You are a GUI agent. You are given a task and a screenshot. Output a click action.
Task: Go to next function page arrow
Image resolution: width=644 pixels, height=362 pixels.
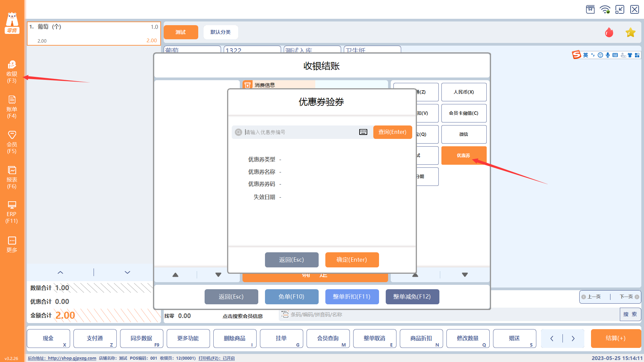(573, 339)
